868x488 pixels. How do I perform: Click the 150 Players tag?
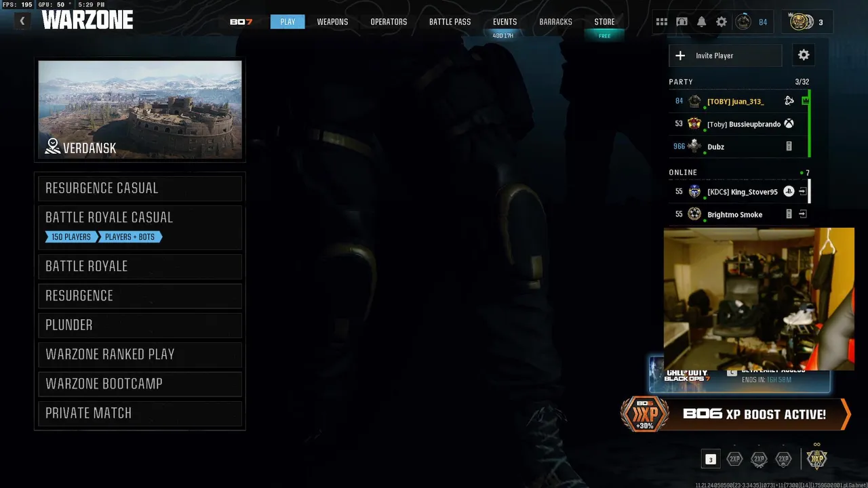point(71,237)
